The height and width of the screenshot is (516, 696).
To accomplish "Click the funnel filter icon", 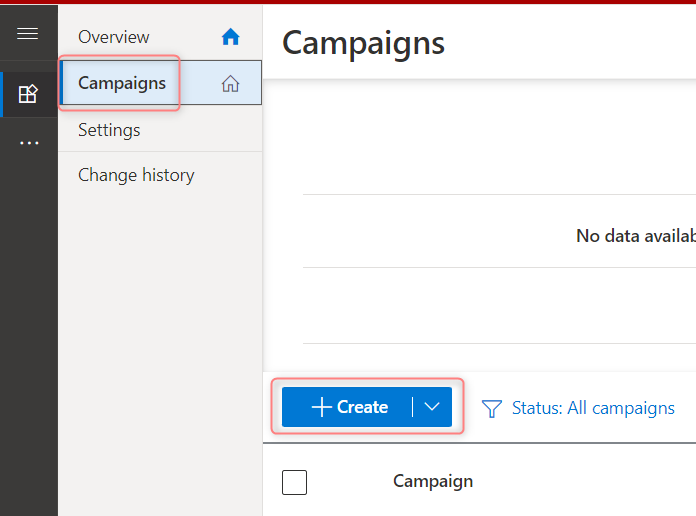I will click(491, 408).
